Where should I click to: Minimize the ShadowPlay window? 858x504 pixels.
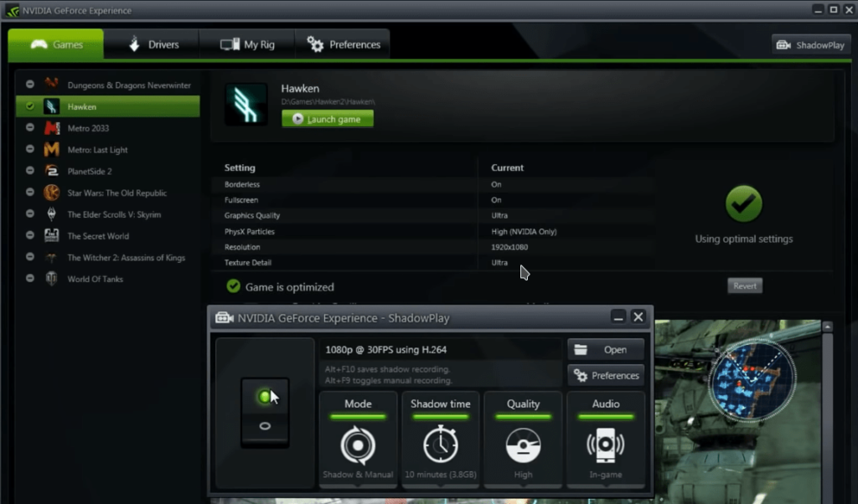(x=618, y=317)
